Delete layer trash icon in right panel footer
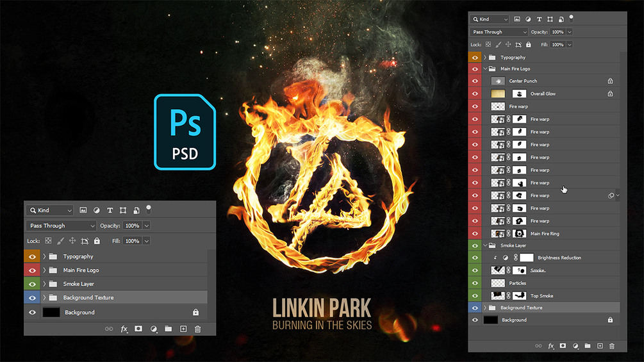The height and width of the screenshot is (362, 644). (x=612, y=346)
